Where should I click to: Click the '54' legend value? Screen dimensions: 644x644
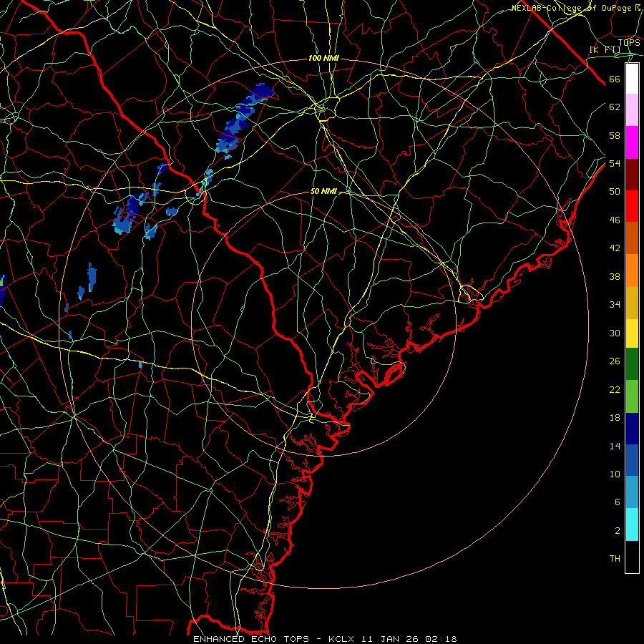[x=615, y=163]
